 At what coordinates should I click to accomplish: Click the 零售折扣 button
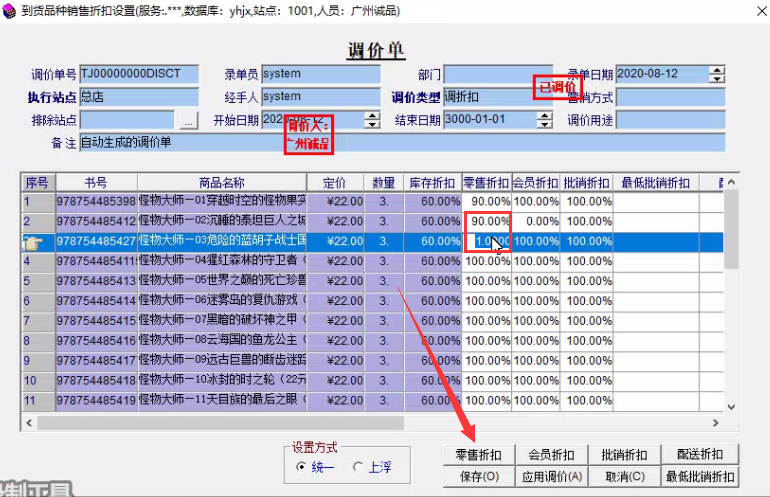coord(479,455)
